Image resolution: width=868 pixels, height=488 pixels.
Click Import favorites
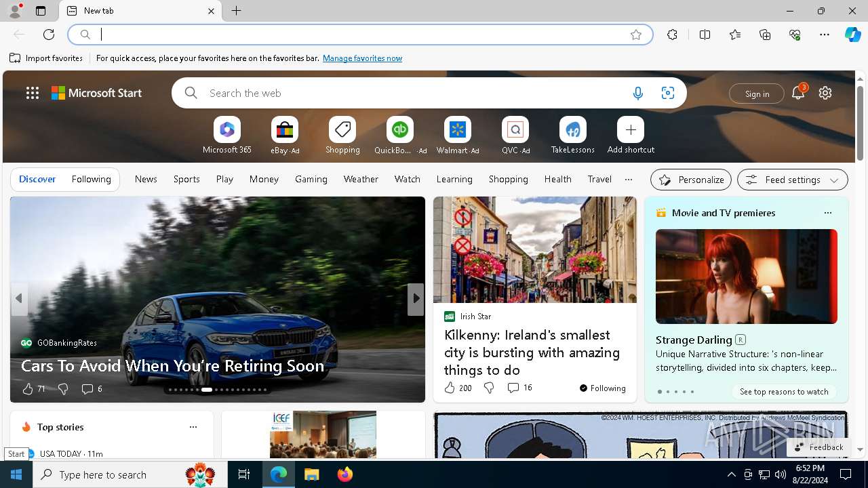click(x=46, y=58)
